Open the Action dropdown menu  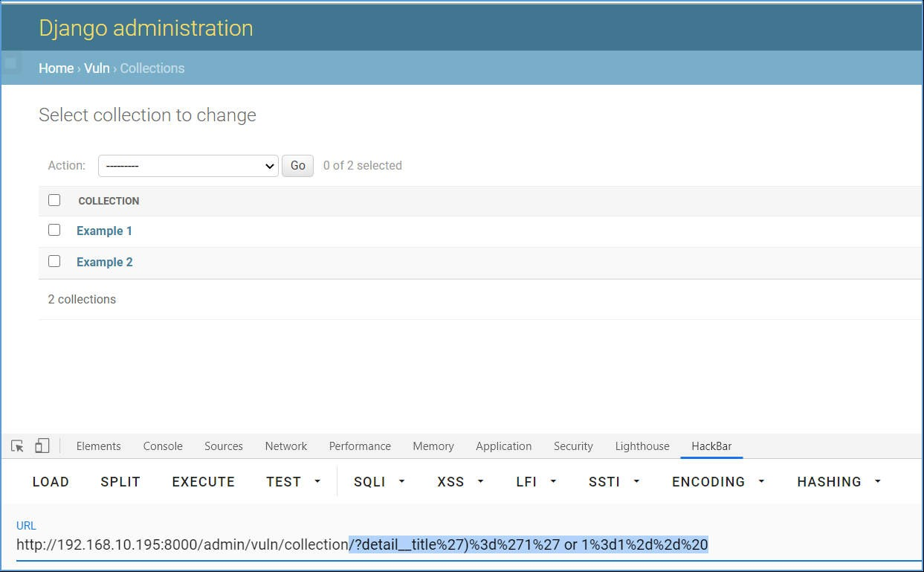pyautogui.click(x=187, y=165)
